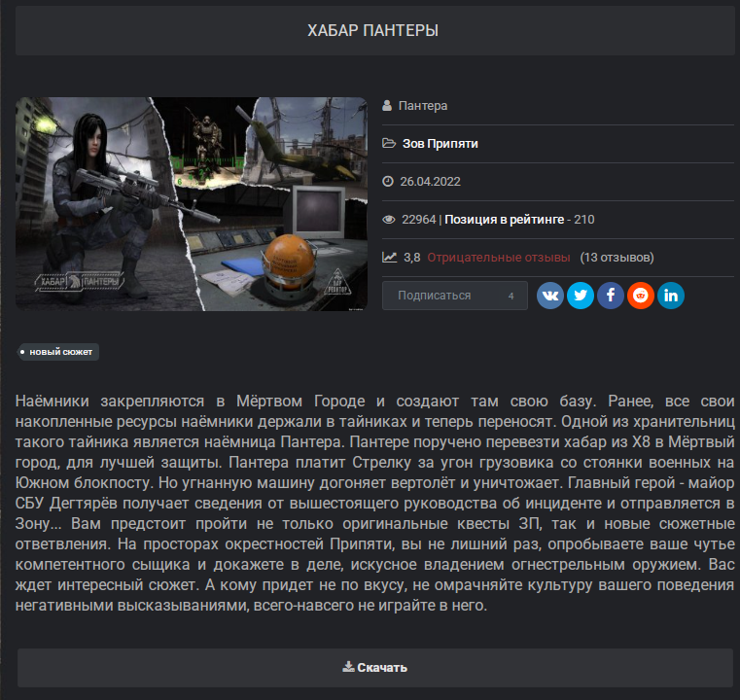740x700 pixels.
Task: Share the mod on LinkedIn
Action: click(671, 296)
